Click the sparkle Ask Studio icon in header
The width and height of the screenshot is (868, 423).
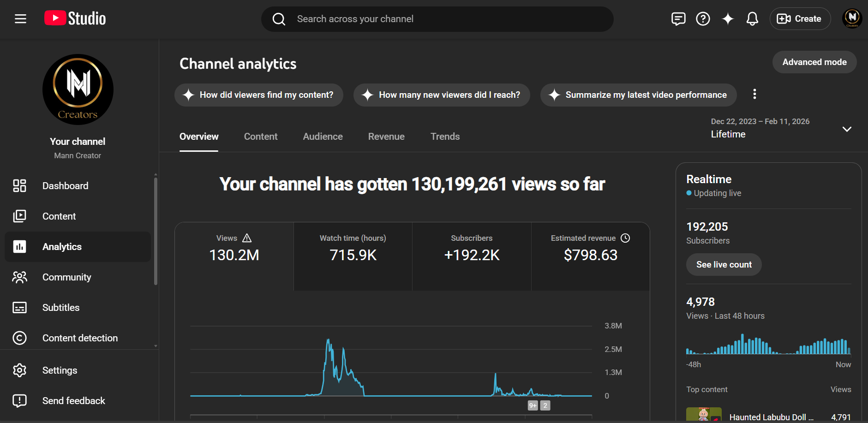click(728, 19)
